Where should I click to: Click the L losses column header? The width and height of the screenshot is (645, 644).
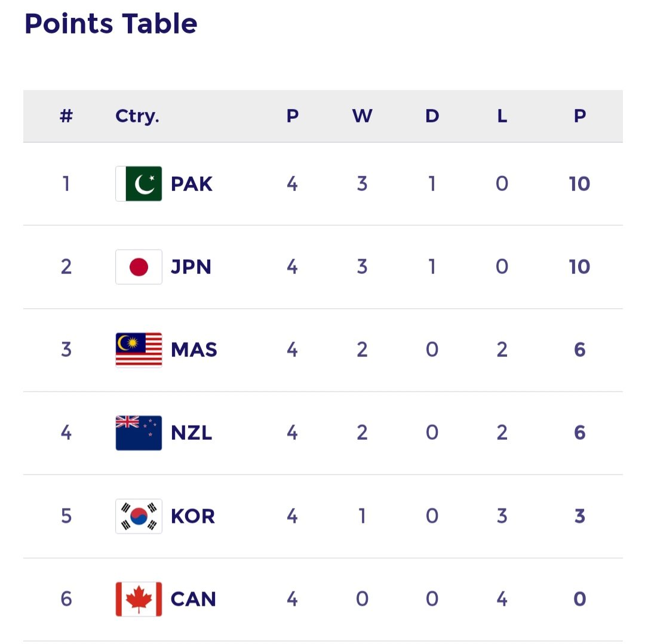point(502,116)
